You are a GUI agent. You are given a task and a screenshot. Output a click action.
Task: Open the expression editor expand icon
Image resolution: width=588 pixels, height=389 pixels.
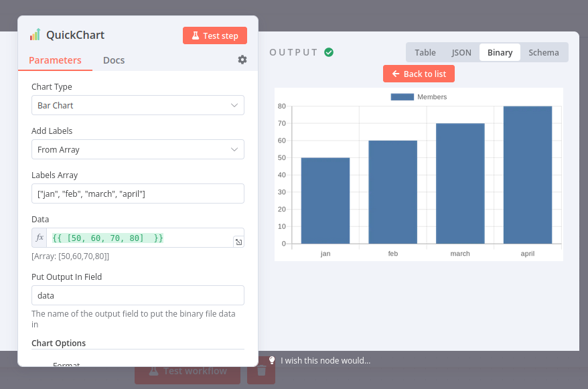point(238,242)
